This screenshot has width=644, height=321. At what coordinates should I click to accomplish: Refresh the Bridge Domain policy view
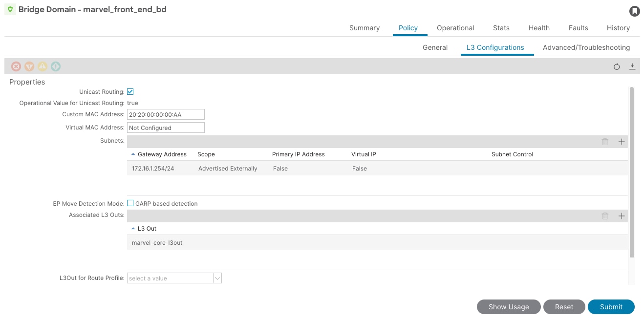(617, 66)
